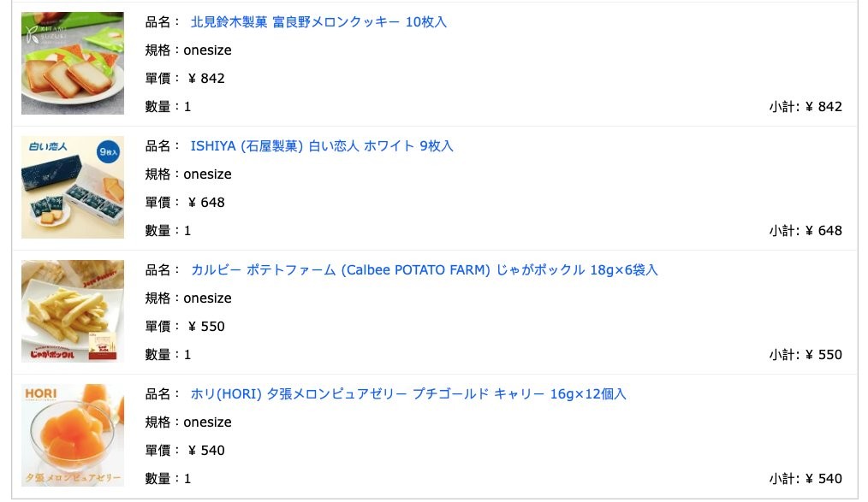
Task: Click the 數量 1 text of 白い恋人
Action: click(x=168, y=231)
